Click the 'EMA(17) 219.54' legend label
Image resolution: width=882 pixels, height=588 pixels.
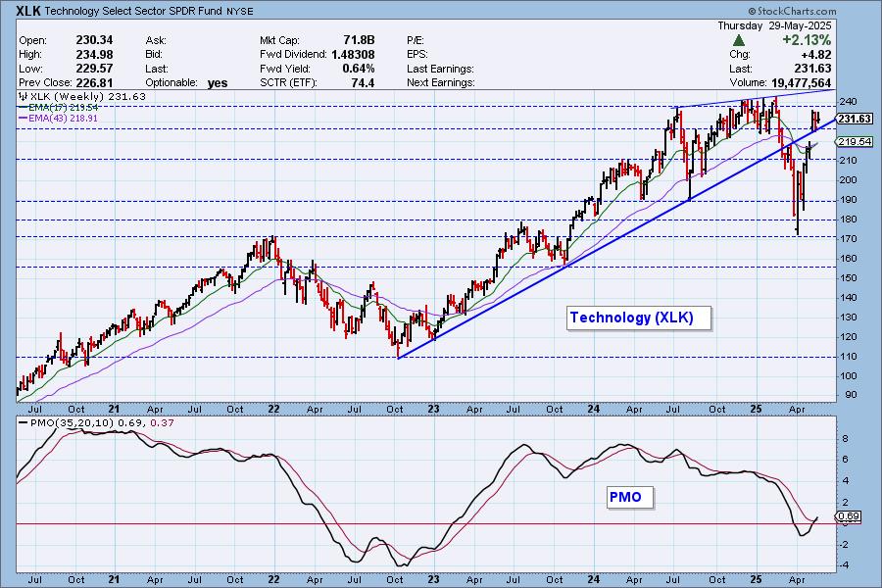(63, 108)
